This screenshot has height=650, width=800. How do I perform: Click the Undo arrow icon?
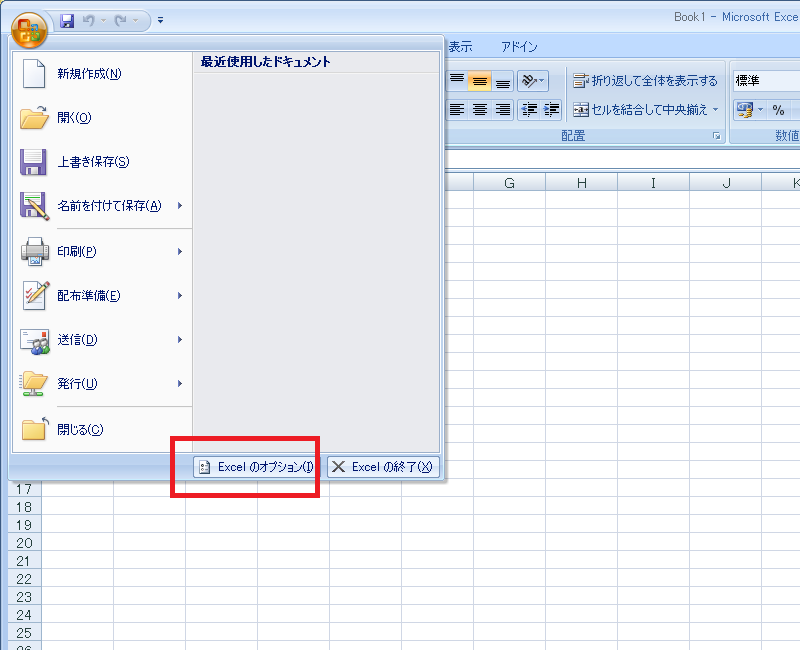(89, 20)
